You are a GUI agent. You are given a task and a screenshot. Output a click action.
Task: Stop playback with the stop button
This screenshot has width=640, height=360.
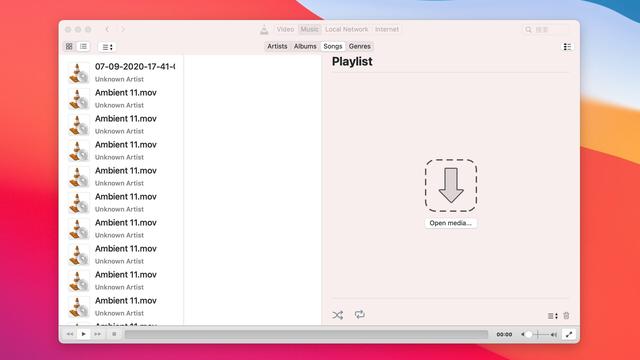[x=114, y=334]
